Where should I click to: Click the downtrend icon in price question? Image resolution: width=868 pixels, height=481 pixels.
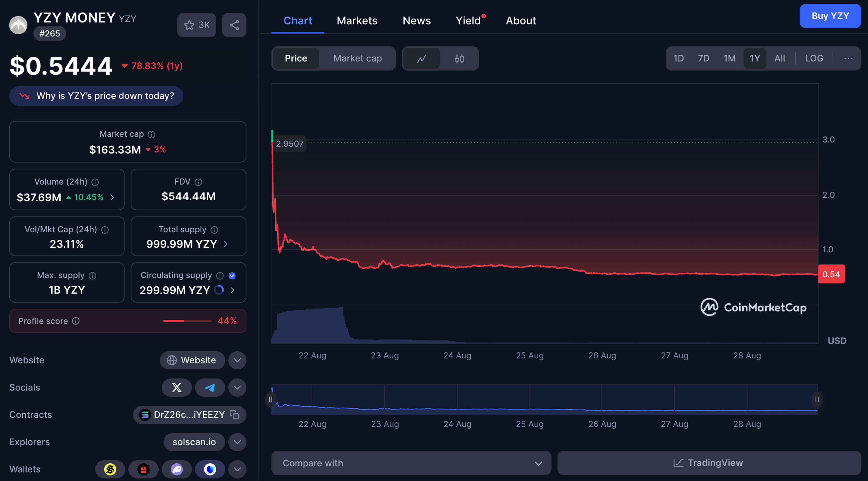[24, 96]
